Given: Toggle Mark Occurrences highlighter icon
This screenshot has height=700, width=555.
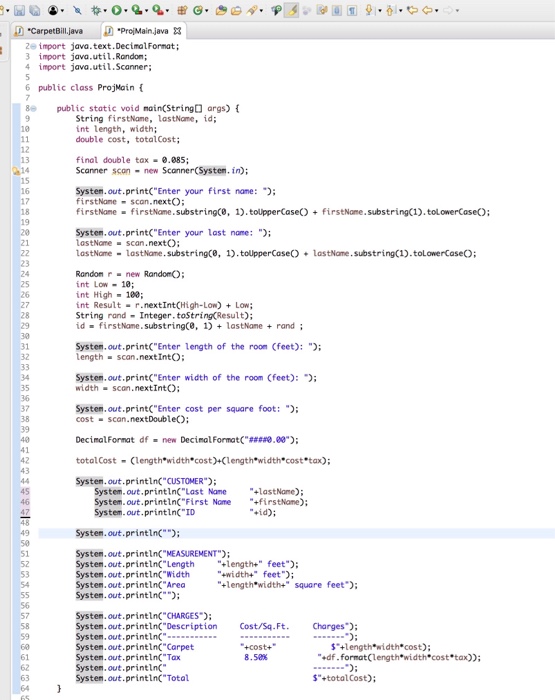Looking at the screenshot, I should coord(292,10).
